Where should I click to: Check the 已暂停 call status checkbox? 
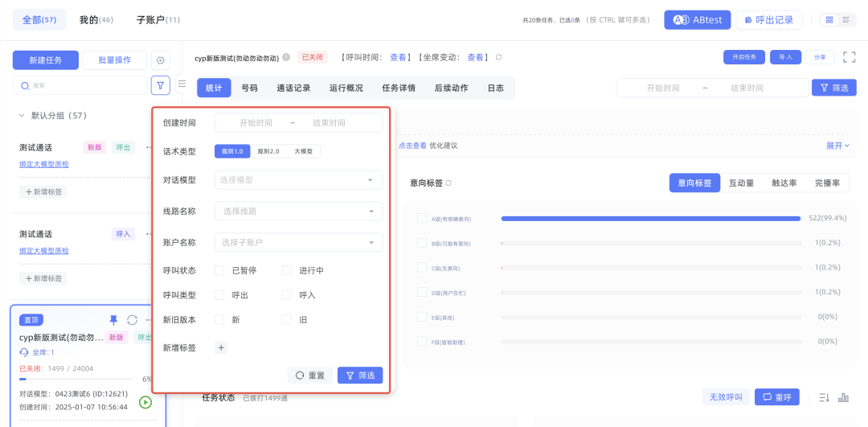[x=219, y=271]
